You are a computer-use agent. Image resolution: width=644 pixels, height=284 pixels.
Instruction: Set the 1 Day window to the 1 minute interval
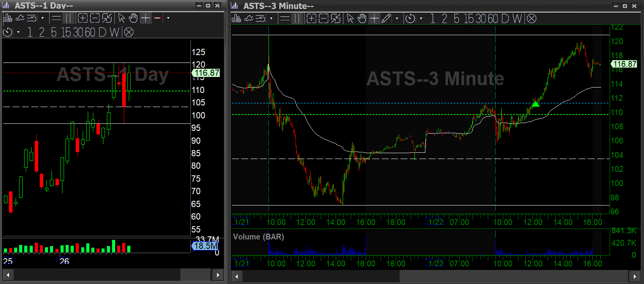[x=30, y=32]
